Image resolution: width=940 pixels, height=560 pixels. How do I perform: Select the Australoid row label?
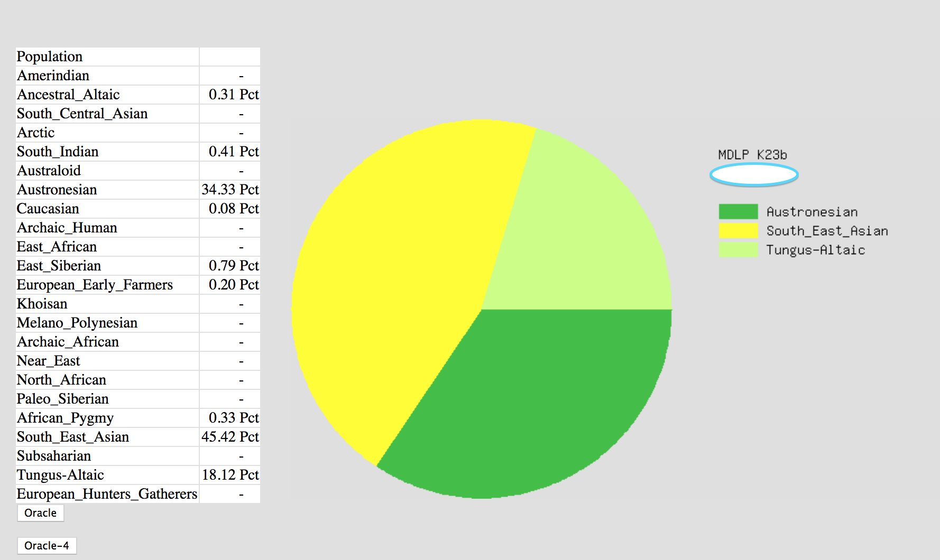click(x=49, y=171)
